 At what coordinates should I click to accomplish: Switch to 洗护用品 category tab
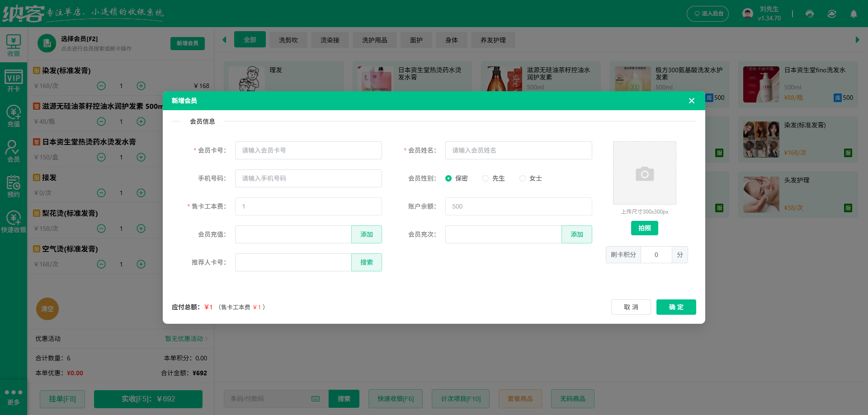point(375,40)
